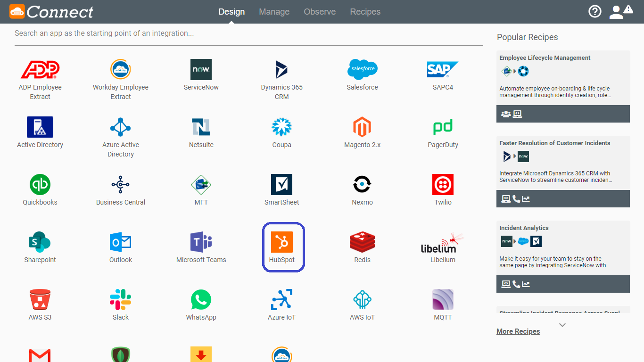Choose the Nexmo app icon

(x=363, y=185)
